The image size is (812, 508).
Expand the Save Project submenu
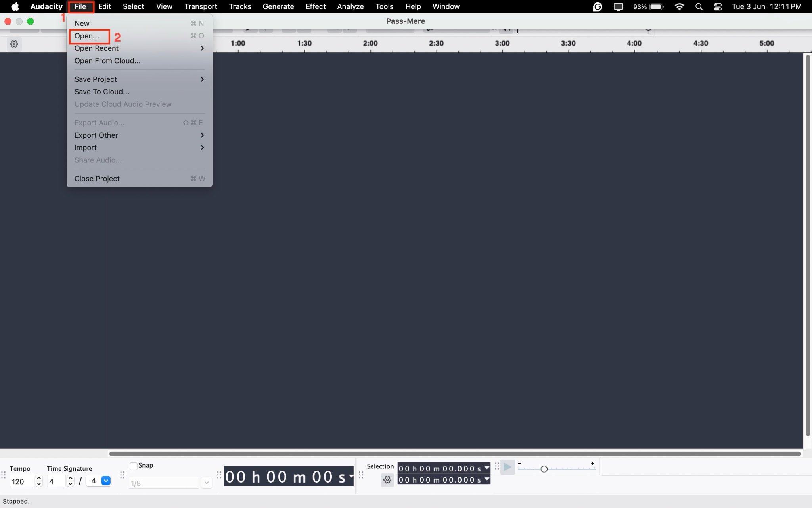pos(139,79)
